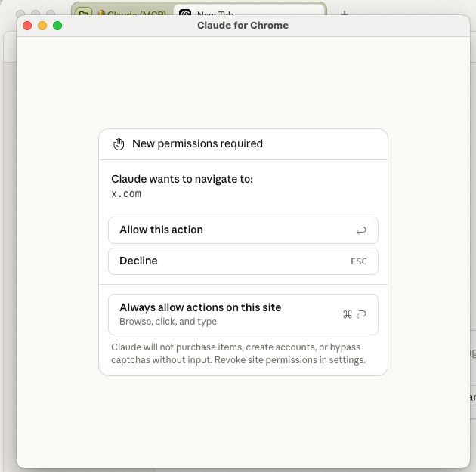This screenshot has width=476, height=472.
Task: Click the raised hand permissions icon
Action: coord(119,143)
